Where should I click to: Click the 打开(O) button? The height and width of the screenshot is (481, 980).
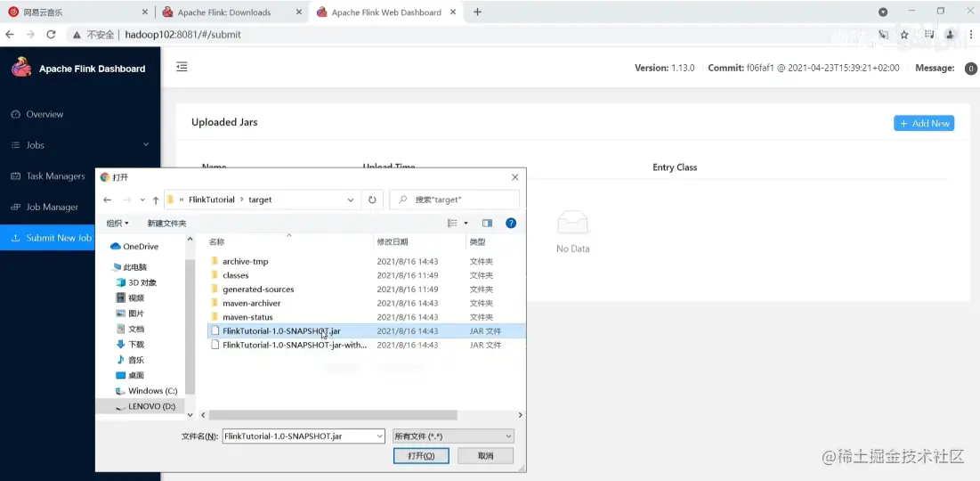point(421,455)
